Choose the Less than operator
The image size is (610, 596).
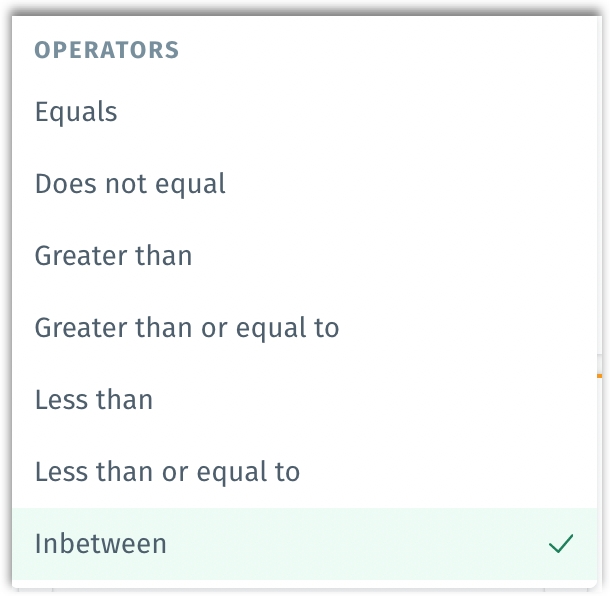94,400
